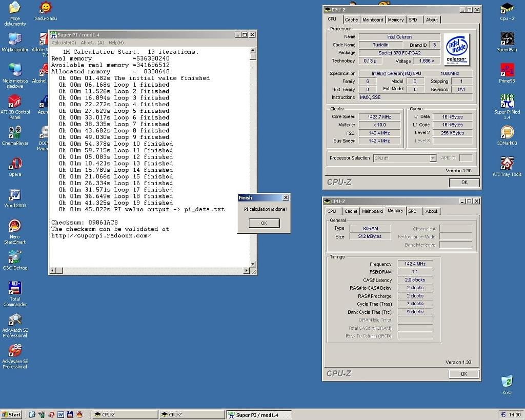Screen dimensions: 525x420
Task: Open the ATI Tray Tools shortcut
Action: click(x=507, y=167)
